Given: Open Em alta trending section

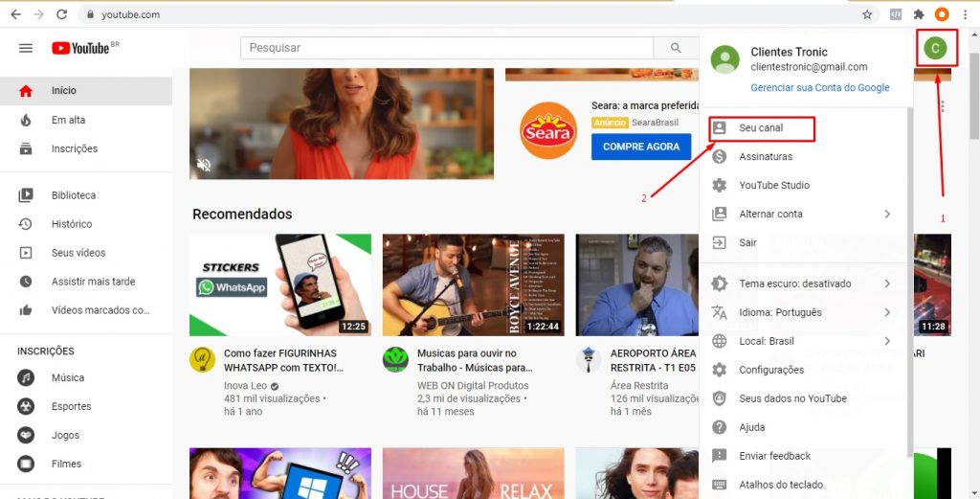Looking at the screenshot, I should pos(68,120).
